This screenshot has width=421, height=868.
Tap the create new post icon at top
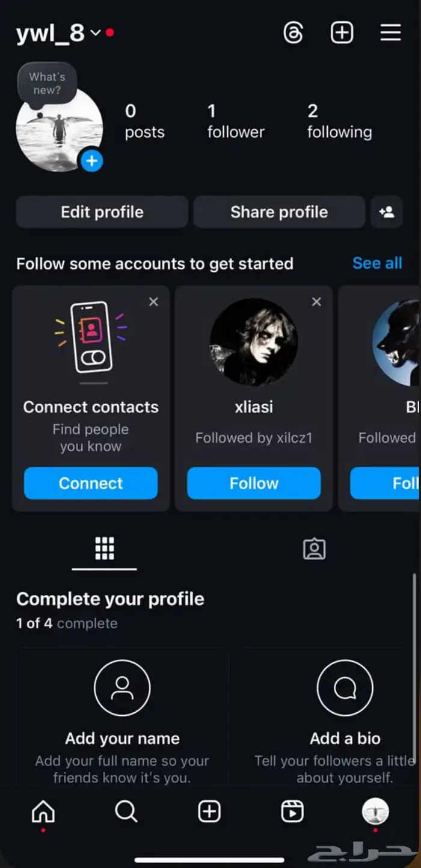[342, 32]
